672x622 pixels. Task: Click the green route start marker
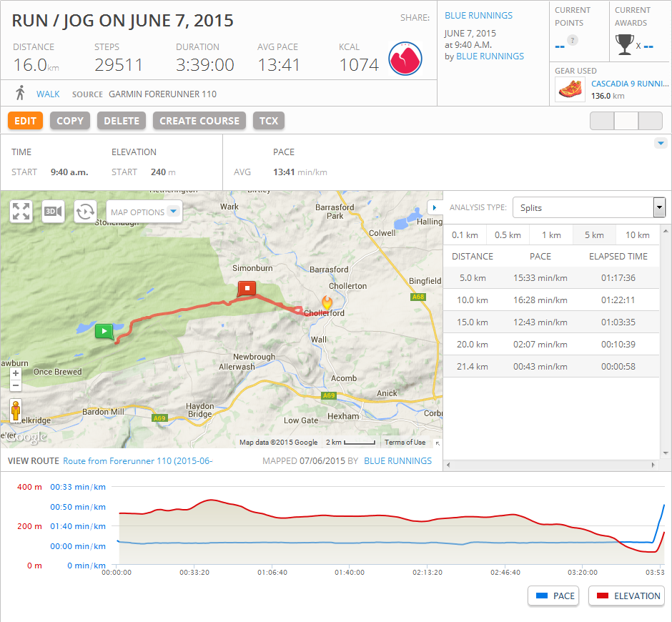coord(104,330)
